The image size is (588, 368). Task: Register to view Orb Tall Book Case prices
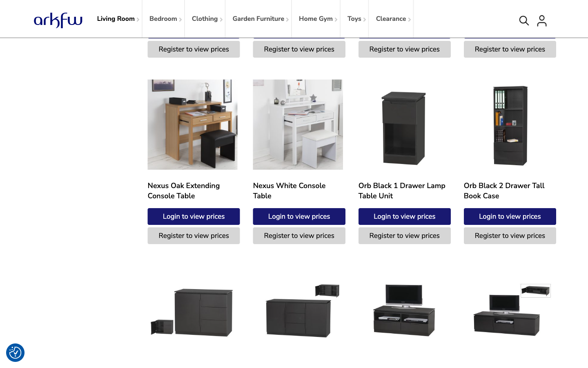[x=510, y=236]
